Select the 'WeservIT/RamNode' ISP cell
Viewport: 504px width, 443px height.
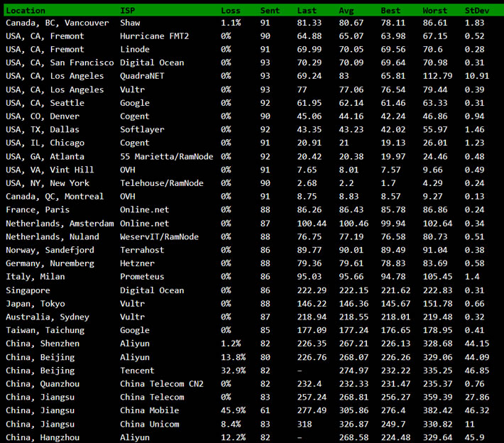click(159, 237)
